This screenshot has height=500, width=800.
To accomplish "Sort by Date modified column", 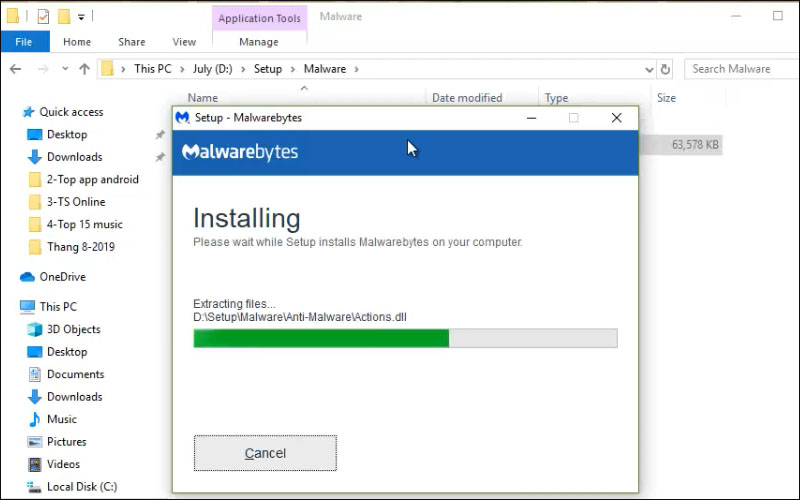I will tap(467, 97).
